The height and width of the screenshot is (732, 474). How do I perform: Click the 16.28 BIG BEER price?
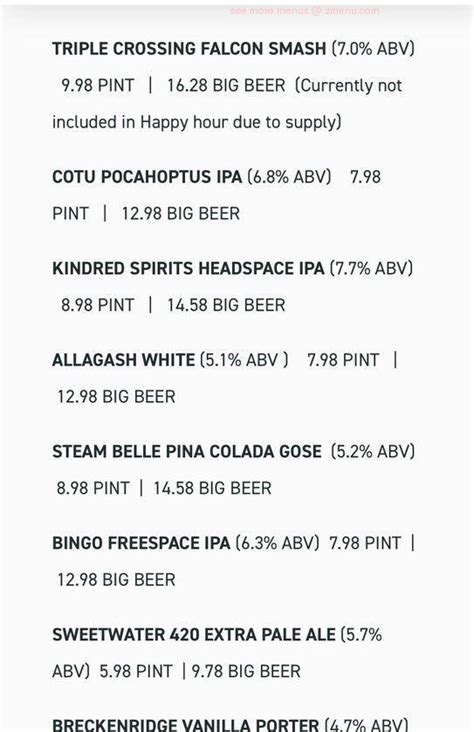pyautogui.click(x=226, y=85)
